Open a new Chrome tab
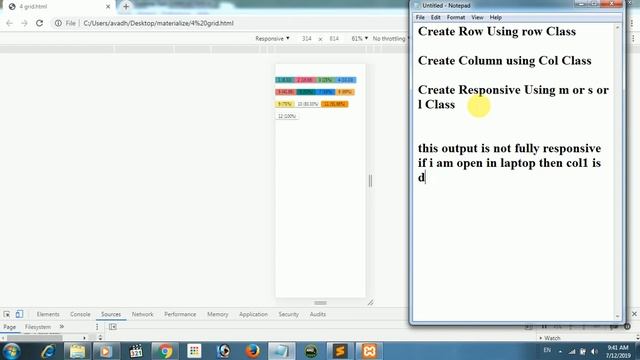The image size is (640, 360). pos(126,7)
